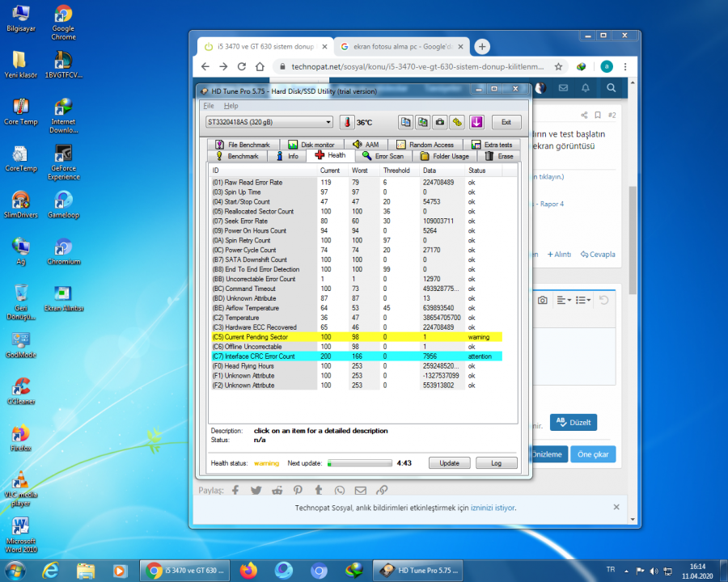
Task: Switch to the Error Scan tab
Action: tap(383, 156)
